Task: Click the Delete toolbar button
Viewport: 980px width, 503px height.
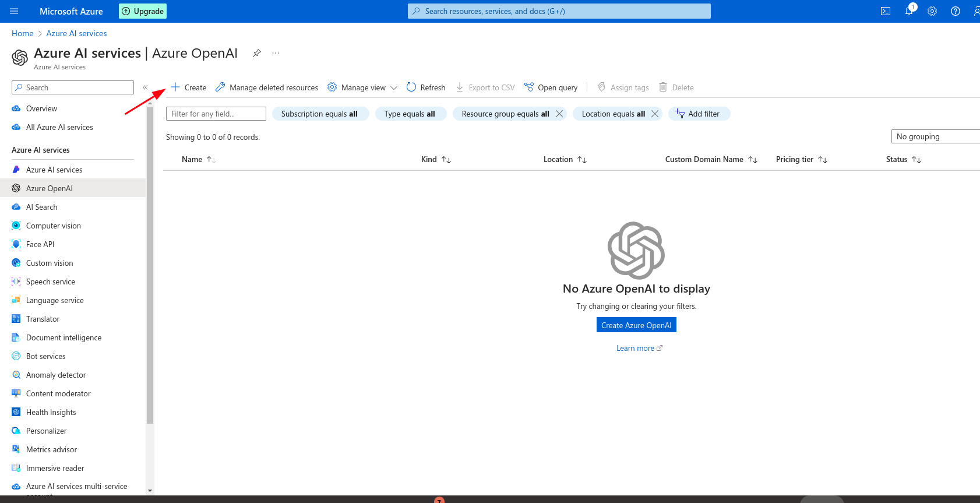Action: coord(676,87)
